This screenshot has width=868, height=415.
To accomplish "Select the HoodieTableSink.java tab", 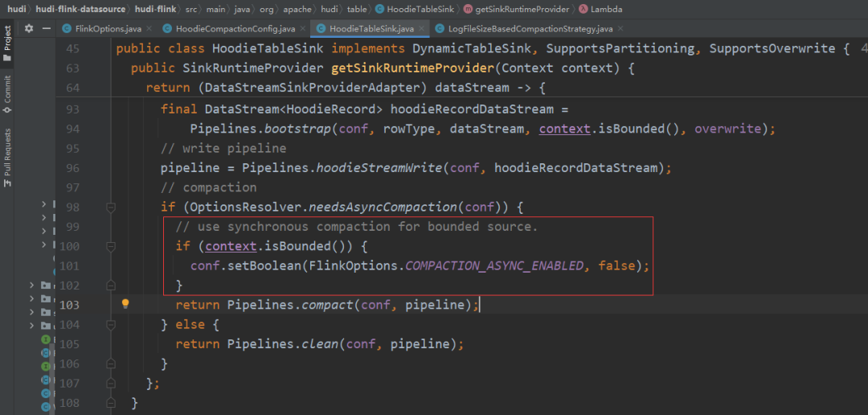I will 371,28.
